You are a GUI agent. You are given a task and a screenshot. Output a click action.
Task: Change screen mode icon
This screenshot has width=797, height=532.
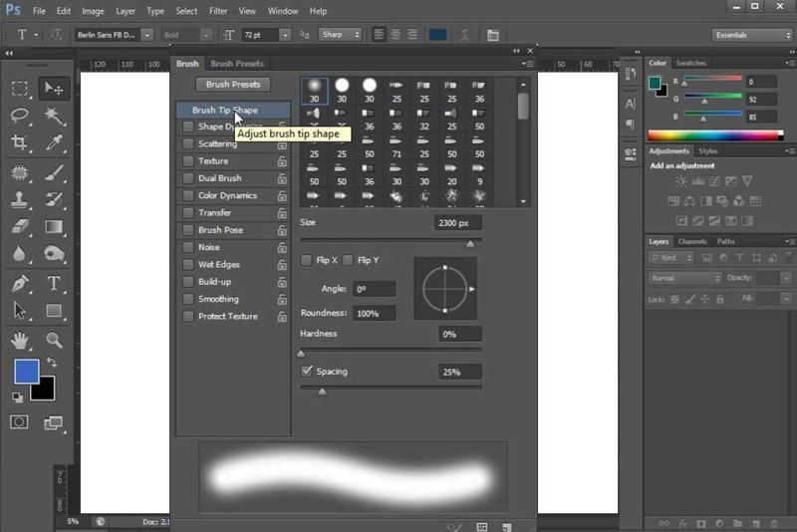point(54,422)
